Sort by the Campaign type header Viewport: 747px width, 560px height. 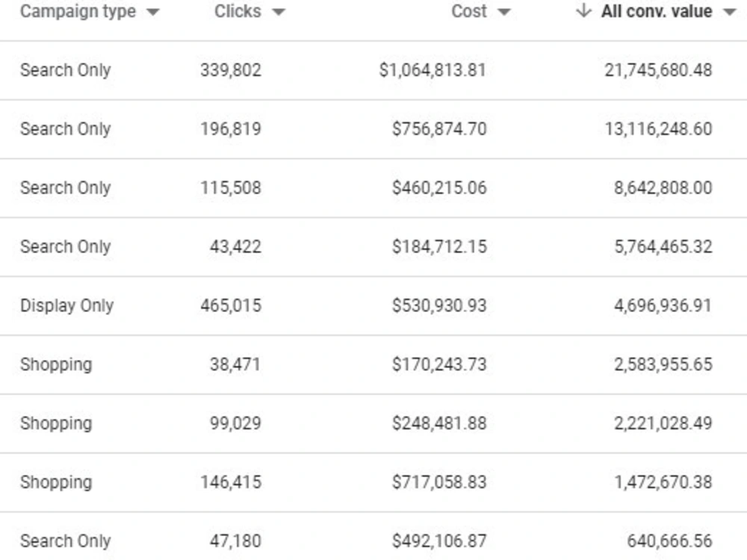(78, 11)
